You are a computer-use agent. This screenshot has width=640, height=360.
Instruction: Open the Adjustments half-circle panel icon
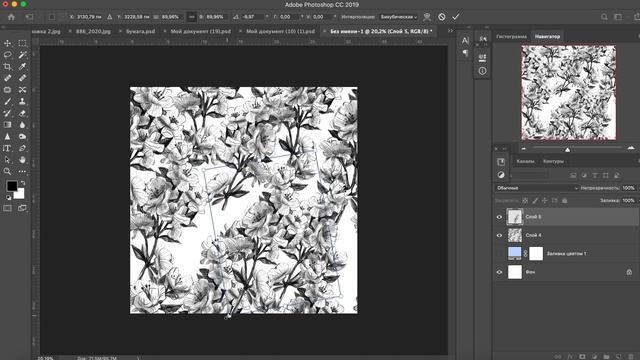click(x=501, y=175)
